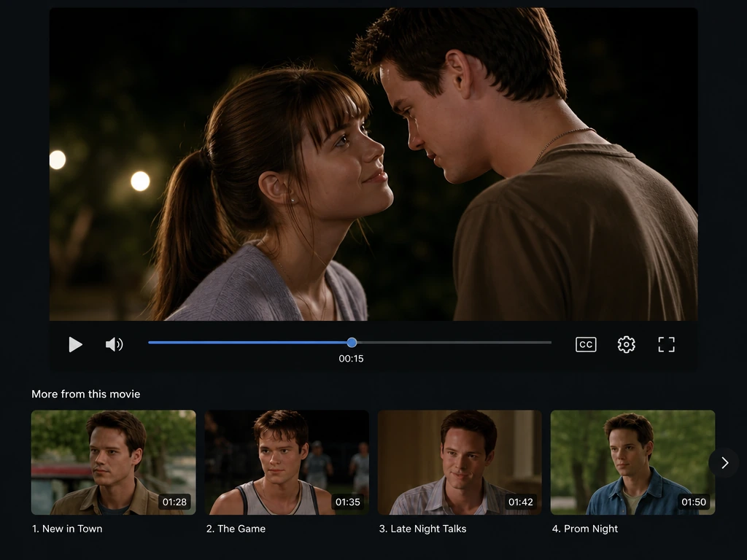Viewport: 747px width, 560px height.
Task: Open the Late Night Talks clip thumbnail
Action: click(460, 462)
